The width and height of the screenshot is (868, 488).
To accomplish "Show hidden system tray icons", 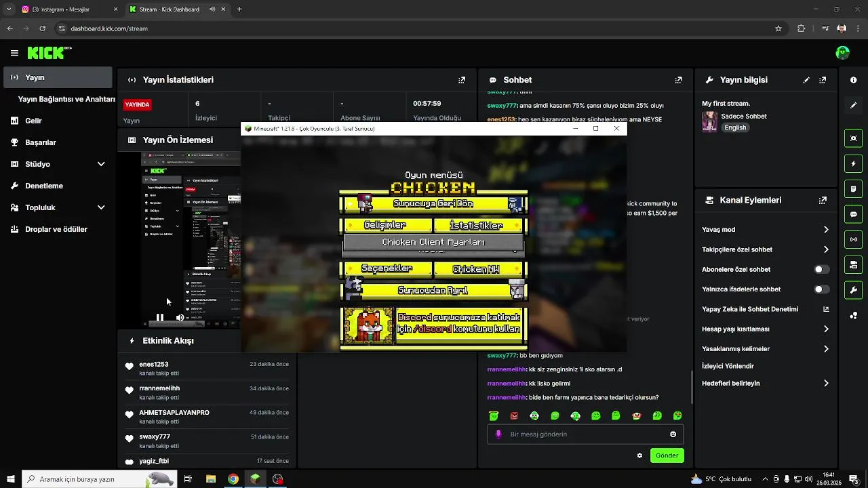I will click(765, 479).
